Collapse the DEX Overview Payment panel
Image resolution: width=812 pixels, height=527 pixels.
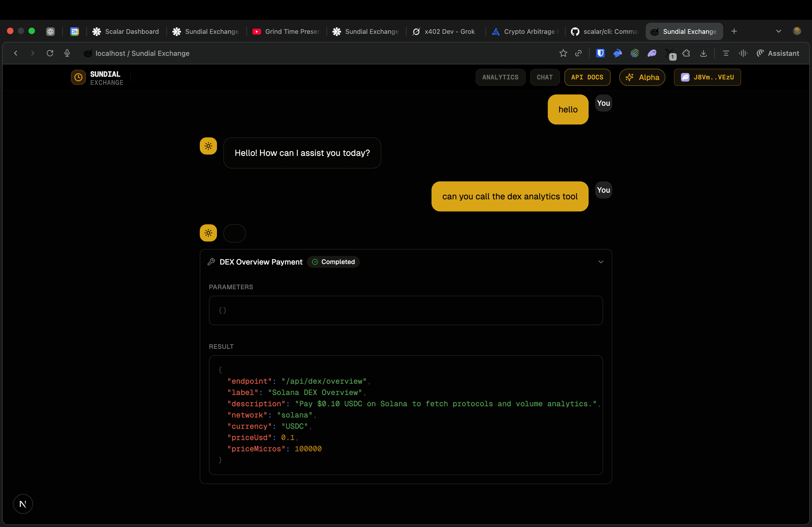(601, 262)
